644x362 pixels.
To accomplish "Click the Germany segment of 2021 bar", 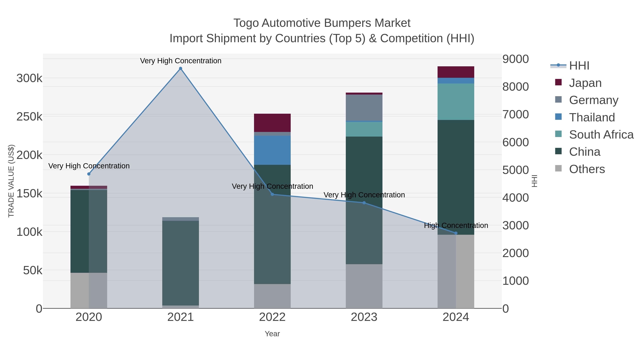I will coord(180,219).
